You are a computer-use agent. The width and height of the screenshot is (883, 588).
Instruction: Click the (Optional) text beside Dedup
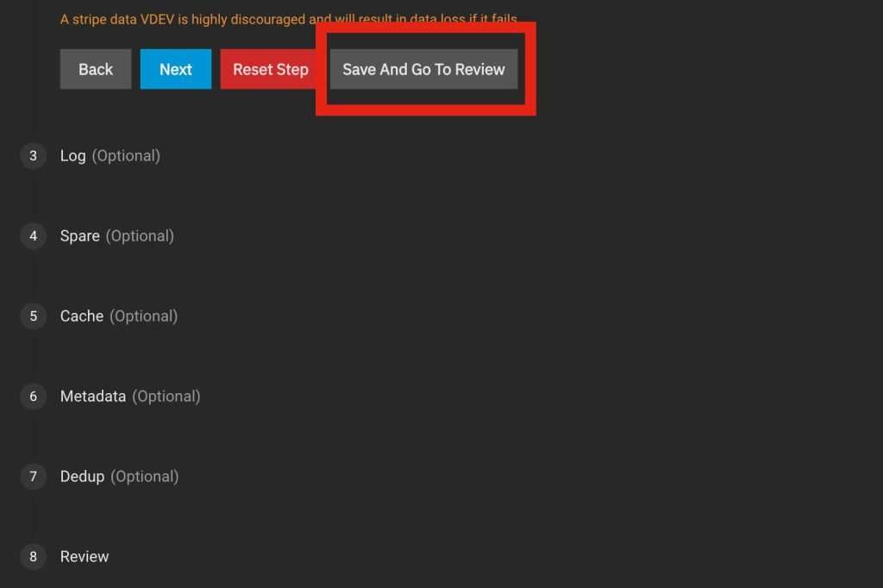pyautogui.click(x=144, y=477)
